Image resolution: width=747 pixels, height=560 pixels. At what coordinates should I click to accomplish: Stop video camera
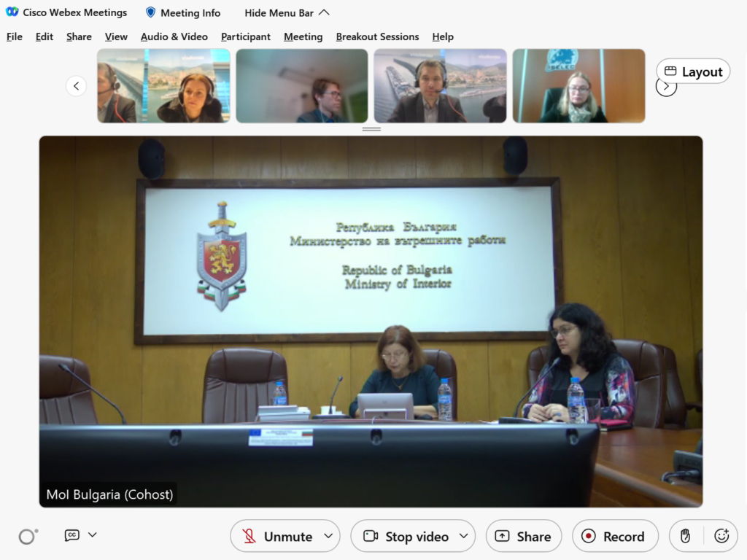coord(406,537)
